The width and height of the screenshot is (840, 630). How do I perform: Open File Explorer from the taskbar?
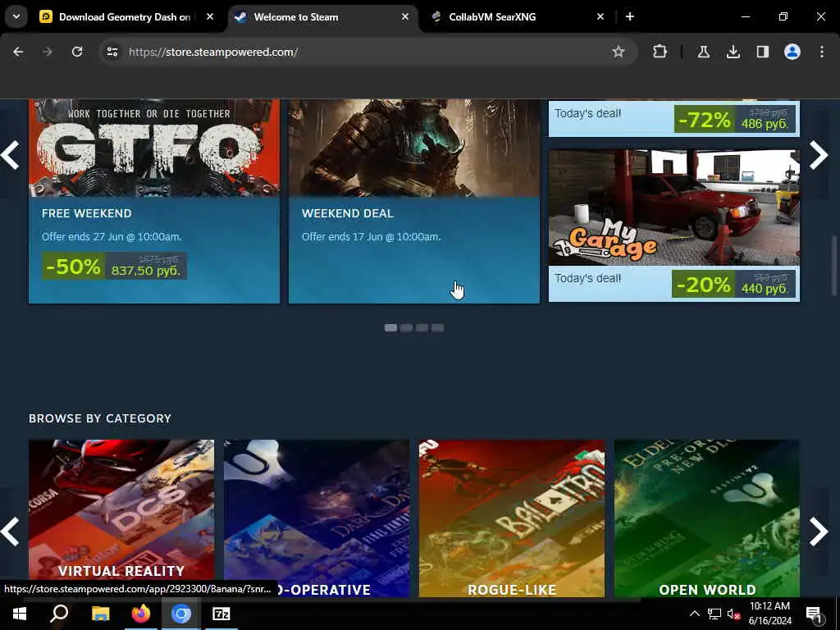(x=100, y=614)
